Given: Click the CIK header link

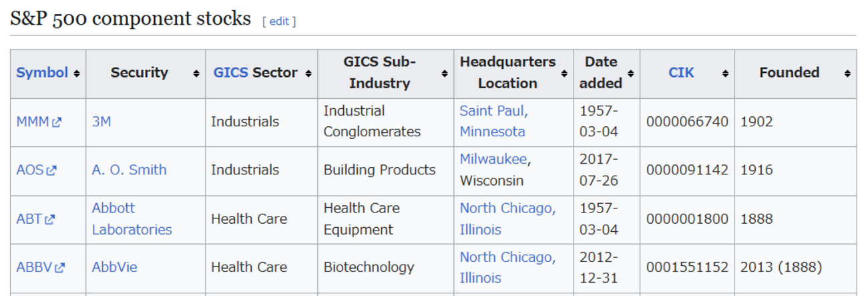Looking at the screenshot, I should coord(681,73).
